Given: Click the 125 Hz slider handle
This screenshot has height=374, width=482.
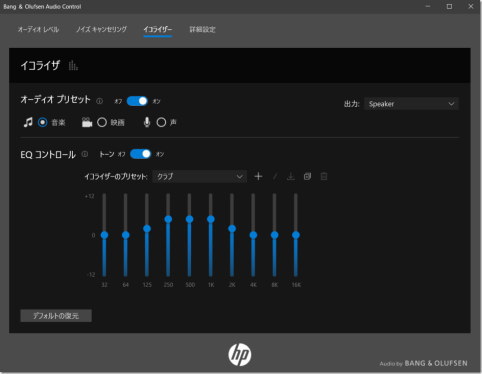Looking at the screenshot, I should pyautogui.click(x=147, y=229).
